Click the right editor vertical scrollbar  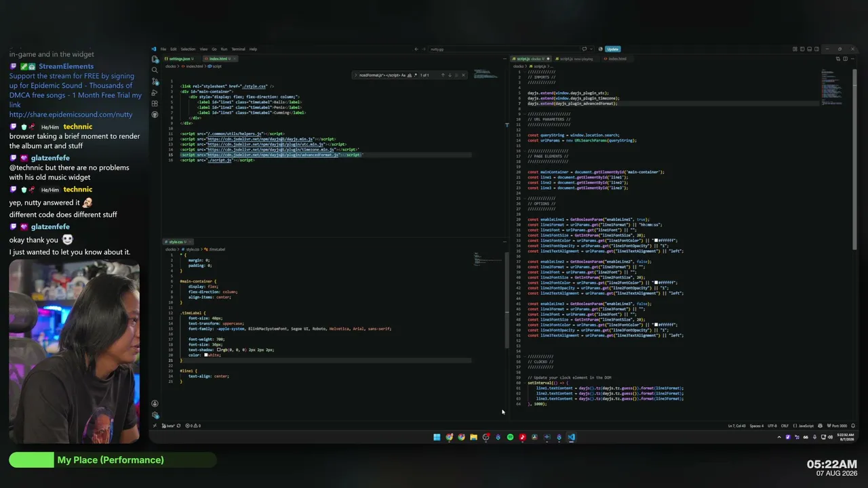(x=856, y=159)
